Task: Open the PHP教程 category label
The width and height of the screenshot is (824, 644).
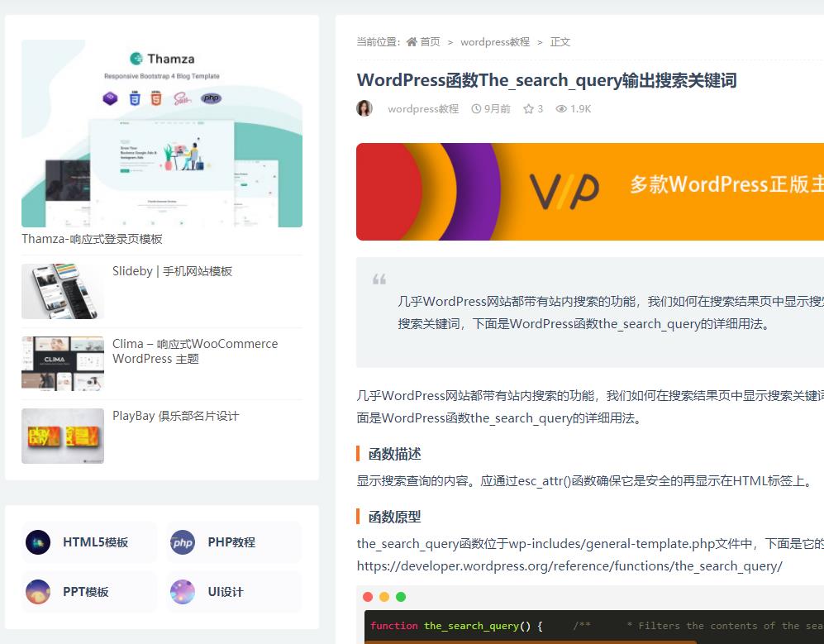Action: (231, 542)
